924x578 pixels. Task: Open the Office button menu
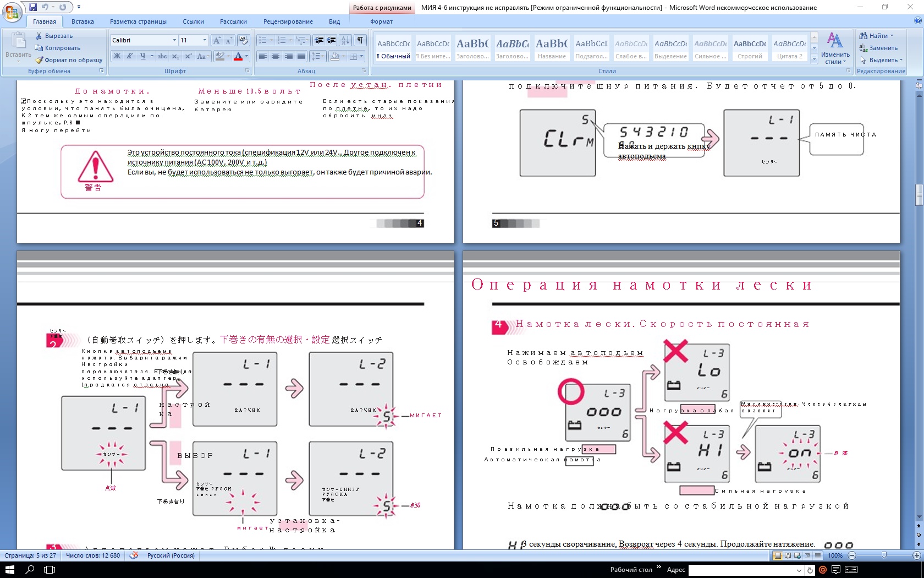(12, 11)
